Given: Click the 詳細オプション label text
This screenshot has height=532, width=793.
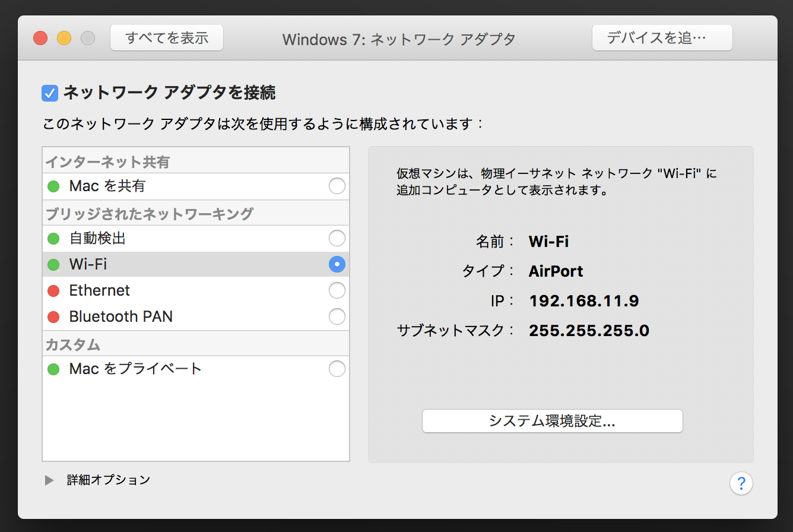Looking at the screenshot, I should click(x=108, y=480).
